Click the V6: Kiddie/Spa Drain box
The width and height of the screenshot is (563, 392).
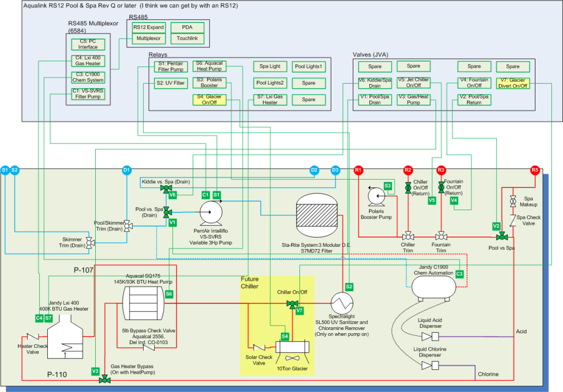point(375,83)
